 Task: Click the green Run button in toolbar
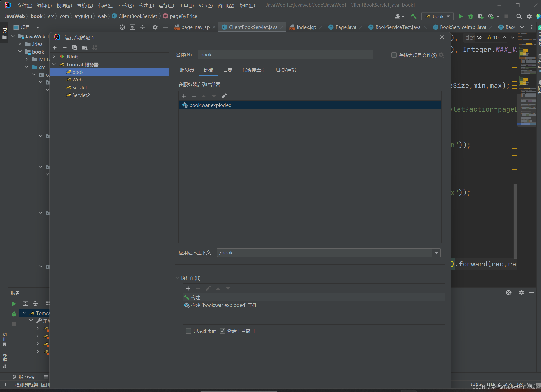point(461,16)
